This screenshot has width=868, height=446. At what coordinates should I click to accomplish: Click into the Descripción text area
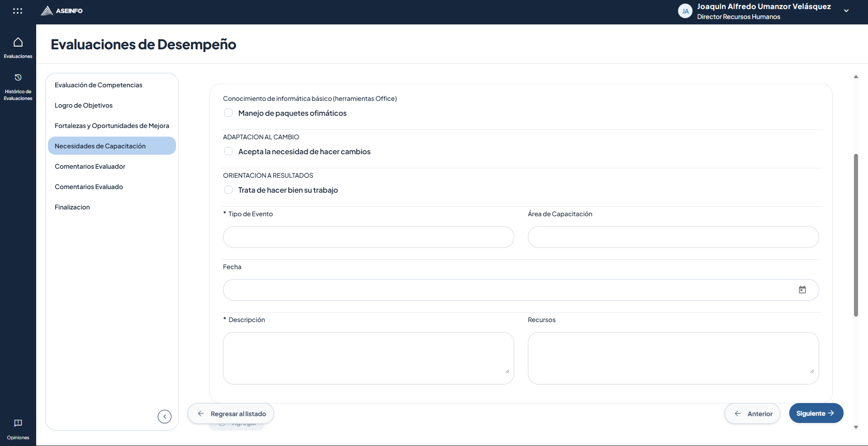(x=368, y=358)
